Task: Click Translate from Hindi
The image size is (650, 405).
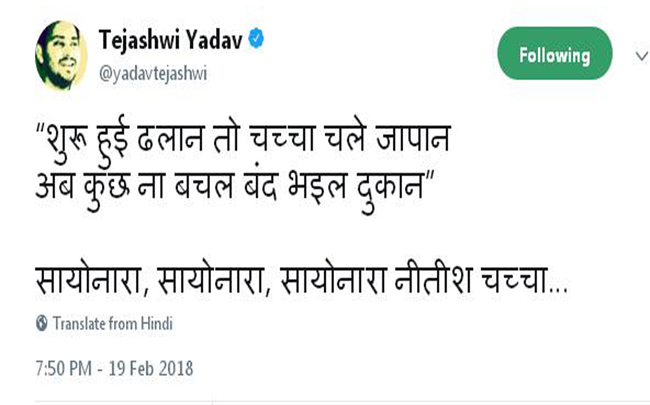Action: [x=113, y=324]
